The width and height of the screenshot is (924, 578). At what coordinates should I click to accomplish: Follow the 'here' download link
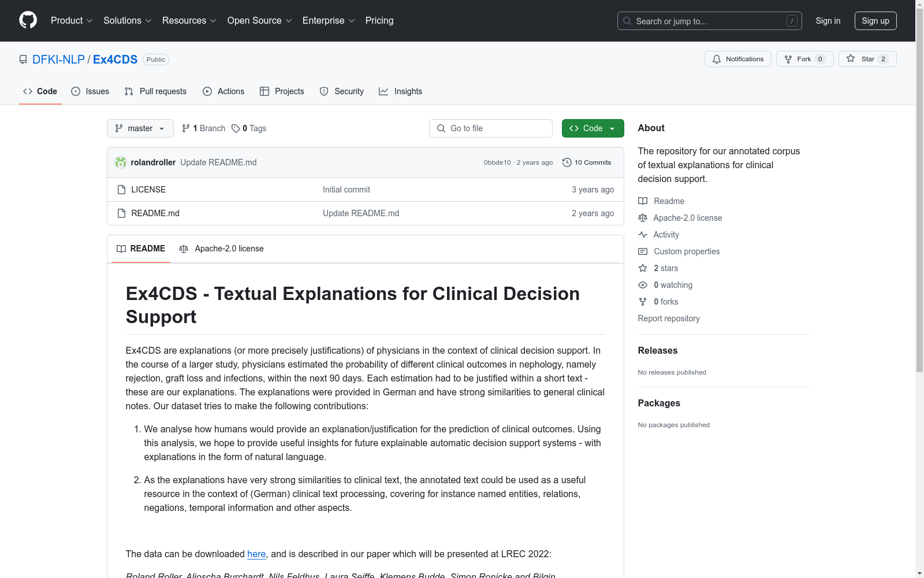pyautogui.click(x=256, y=554)
